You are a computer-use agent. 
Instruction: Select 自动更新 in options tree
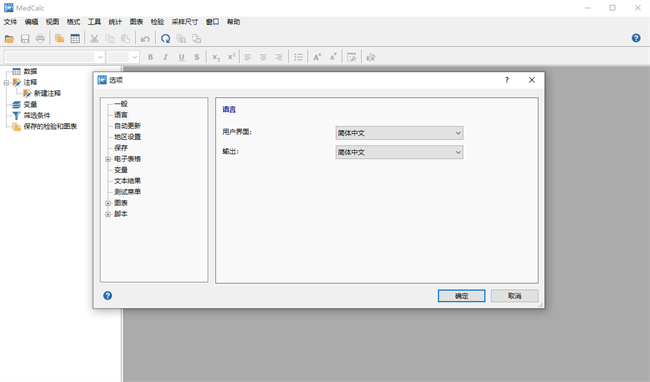(128, 126)
